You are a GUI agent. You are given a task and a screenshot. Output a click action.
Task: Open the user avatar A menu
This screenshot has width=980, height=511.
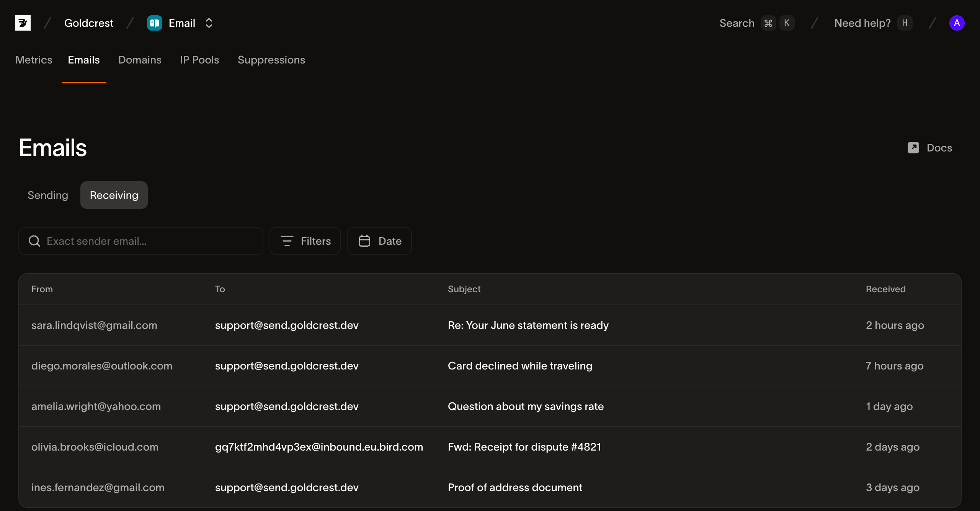(x=957, y=23)
